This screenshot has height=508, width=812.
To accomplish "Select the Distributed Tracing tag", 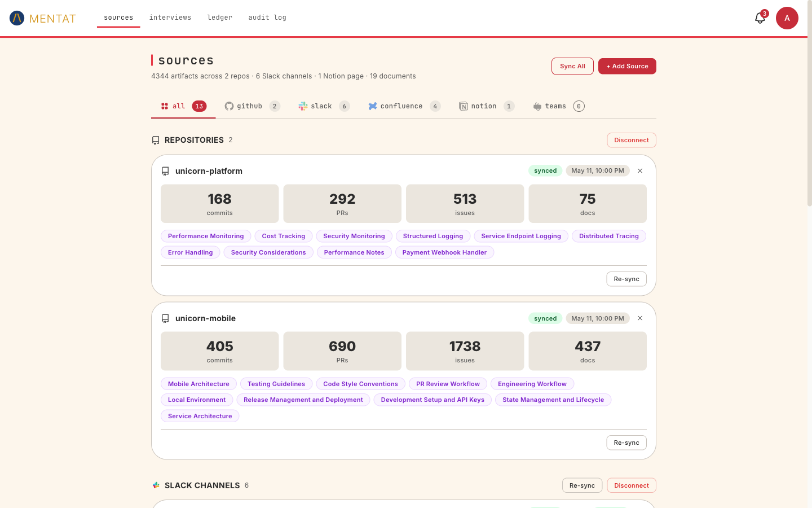I will click(x=609, y=236).
